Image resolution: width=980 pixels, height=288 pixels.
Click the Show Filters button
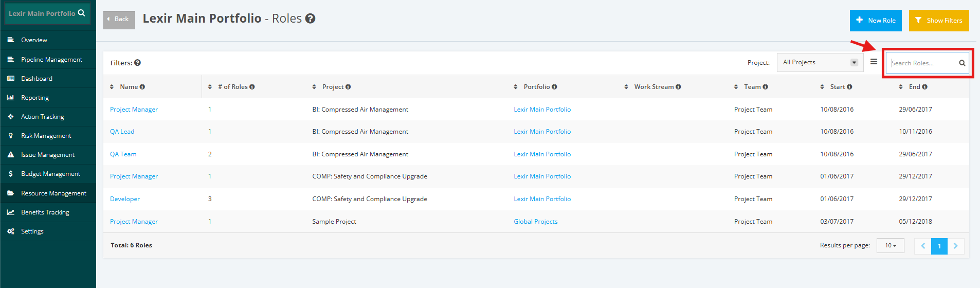pyautogui.click(x=939, y=21)
